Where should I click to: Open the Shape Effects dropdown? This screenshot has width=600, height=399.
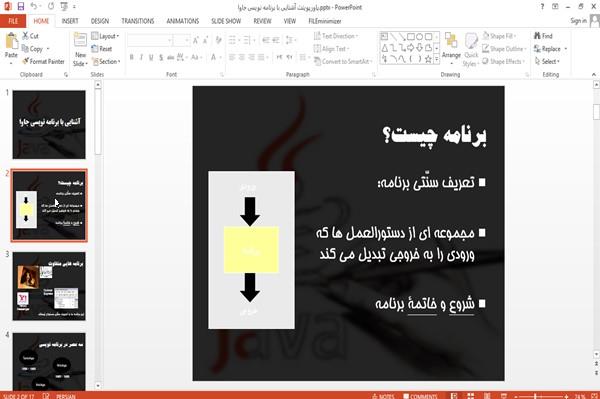[504, 61]
